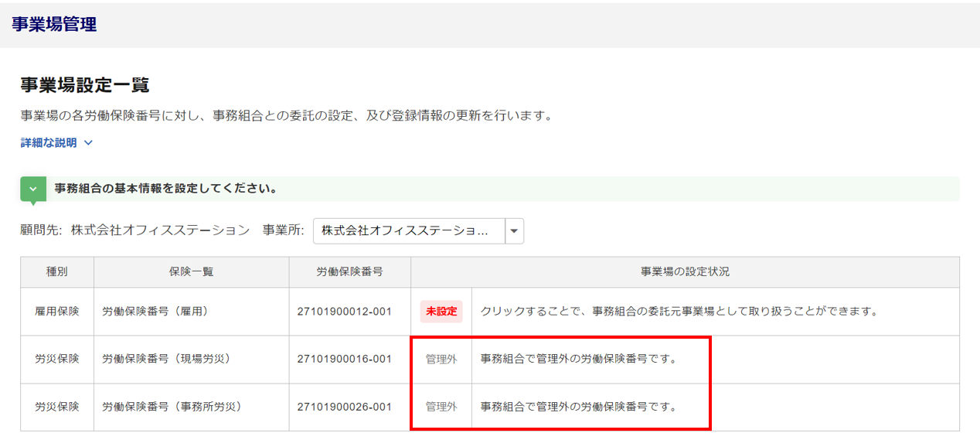
Task: Click 顧問先 name 株式会社オフィスステーション
Action: [x=161, y=230]
